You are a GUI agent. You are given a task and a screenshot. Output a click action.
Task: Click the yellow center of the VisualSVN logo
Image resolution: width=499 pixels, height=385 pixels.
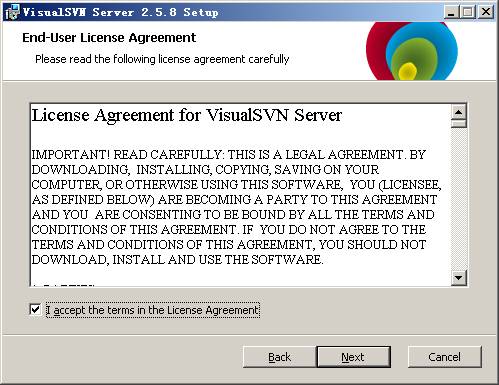(407, 71)
